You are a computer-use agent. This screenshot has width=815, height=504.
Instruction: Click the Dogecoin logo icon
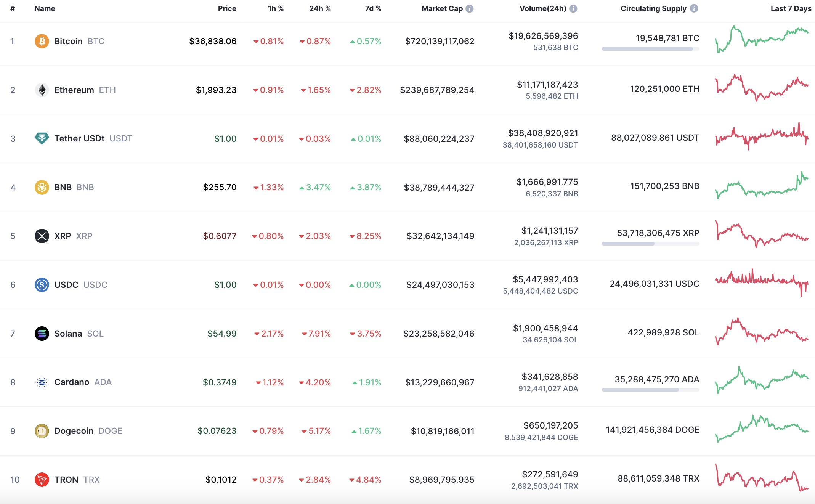[42, 431]
